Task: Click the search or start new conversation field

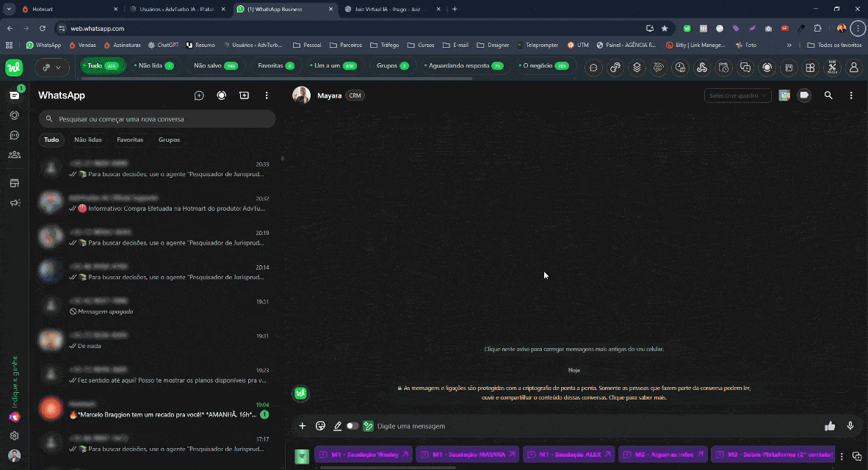Action: click(158, 119)
